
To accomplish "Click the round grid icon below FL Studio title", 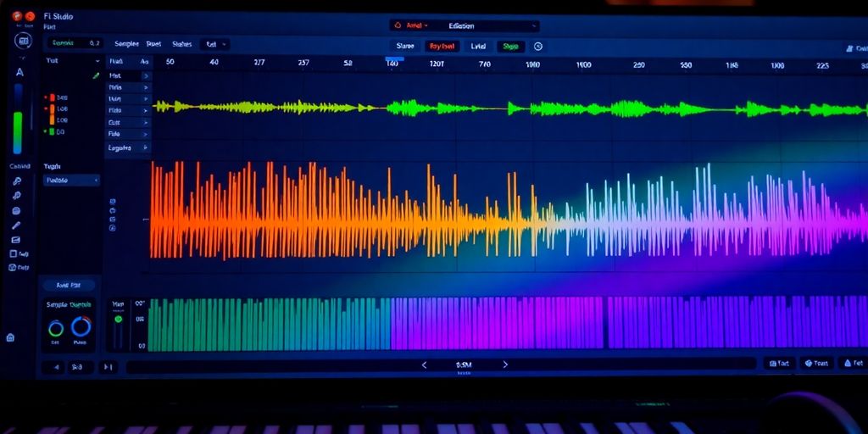I will coord(23,41).
